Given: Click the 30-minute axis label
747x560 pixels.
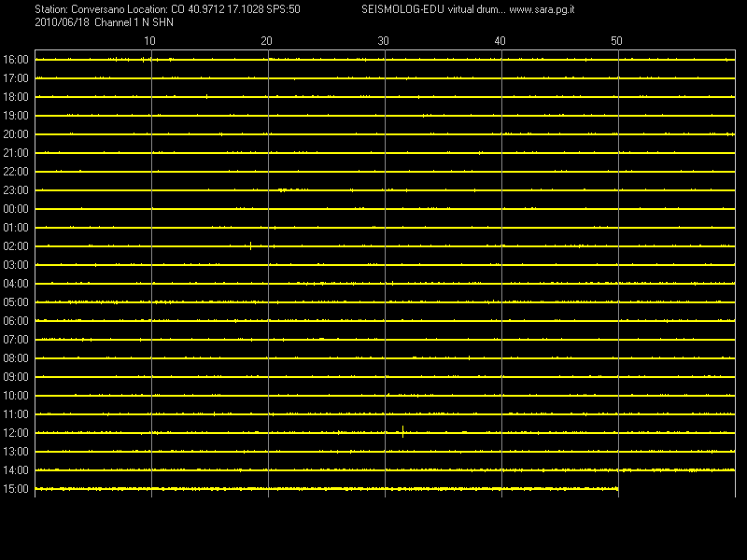Looking at the screenshot, I should point(383,41).
